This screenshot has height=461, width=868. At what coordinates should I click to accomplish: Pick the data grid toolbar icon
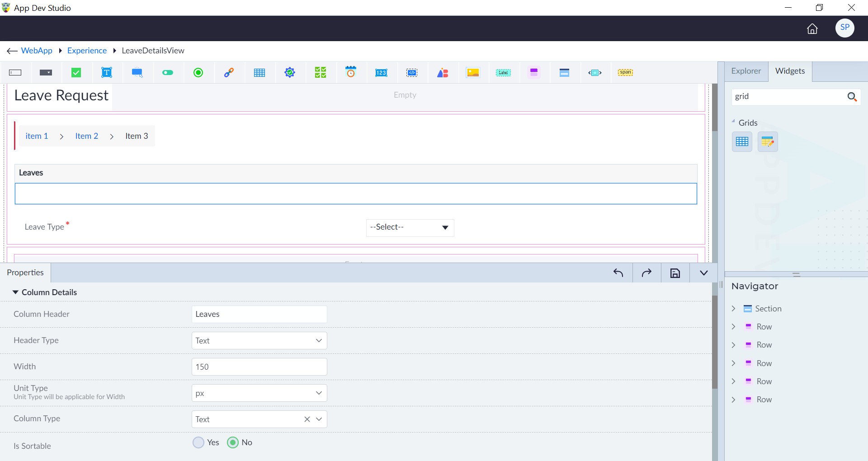pos(259,72)
